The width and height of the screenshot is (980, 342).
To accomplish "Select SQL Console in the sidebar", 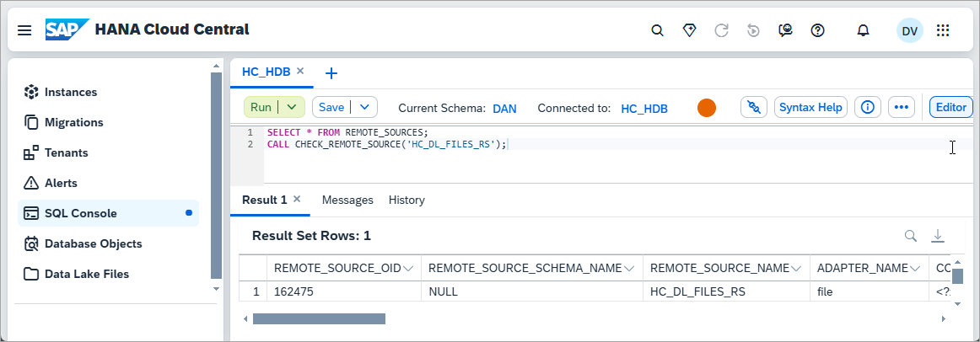I will pyautogui.click(x=107, y=213).
